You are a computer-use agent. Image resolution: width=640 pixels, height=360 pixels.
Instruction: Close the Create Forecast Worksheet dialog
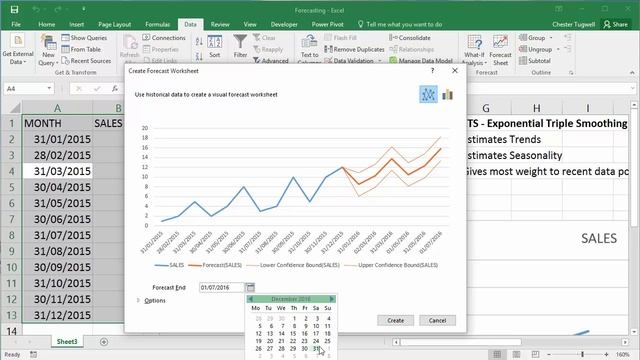coord(455,71)
